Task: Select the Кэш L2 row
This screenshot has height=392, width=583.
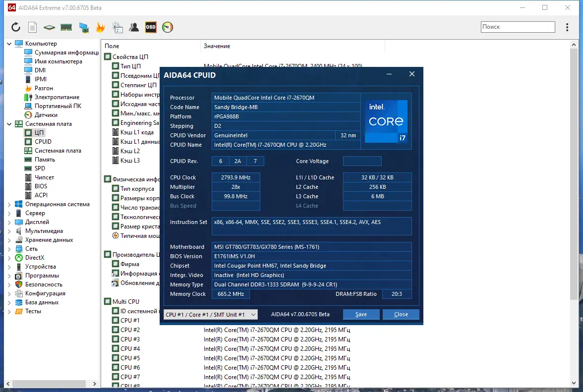Action: coord(126,151)
